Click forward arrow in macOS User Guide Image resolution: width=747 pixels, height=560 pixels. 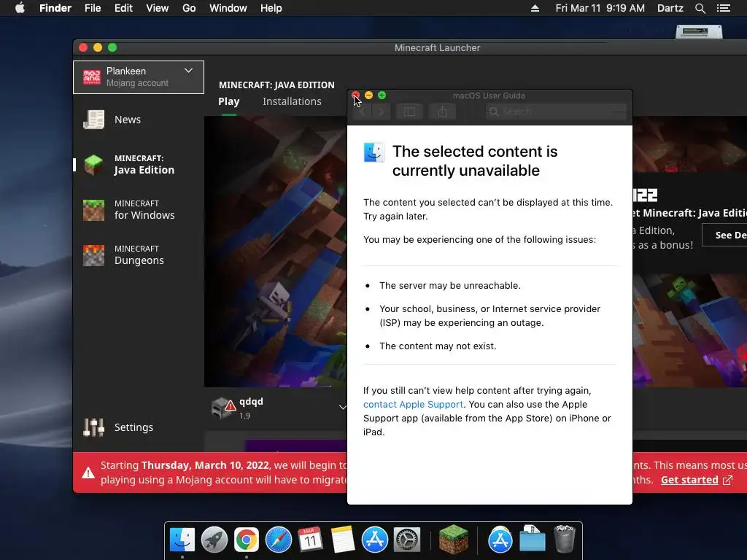pos(381,112)
